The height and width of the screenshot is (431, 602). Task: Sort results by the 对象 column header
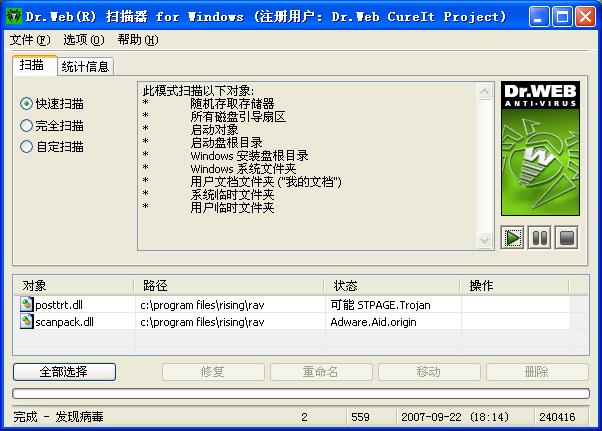[73, 286]
